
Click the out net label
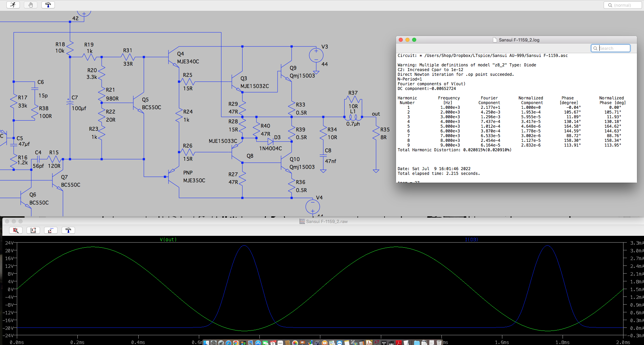(x=376, y=114)
